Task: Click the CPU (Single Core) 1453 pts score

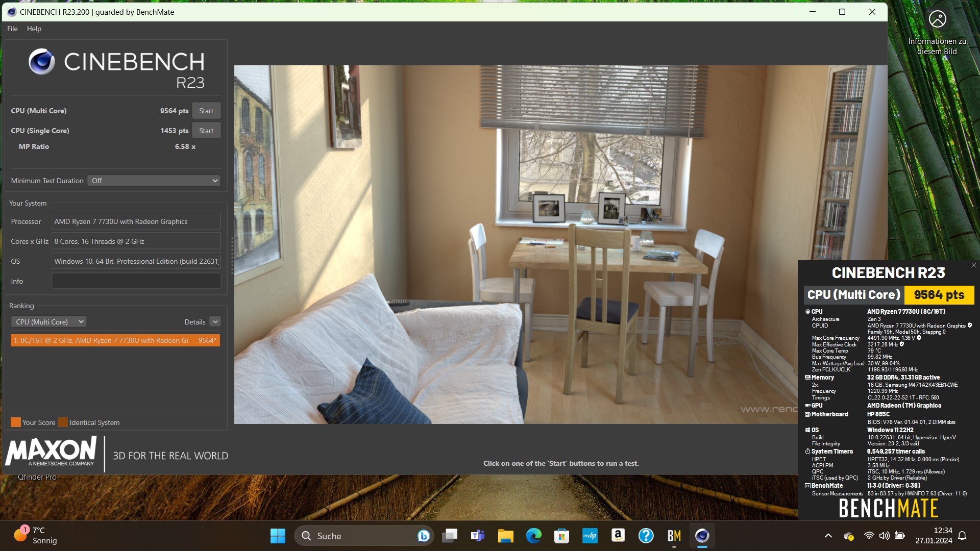Action: 175,131
